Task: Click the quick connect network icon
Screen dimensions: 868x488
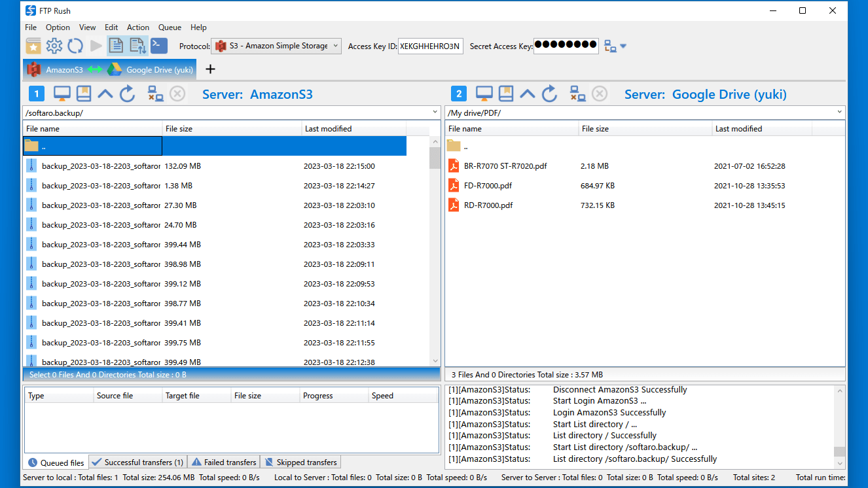Action: pyautogui.click(x=610, y=46)
